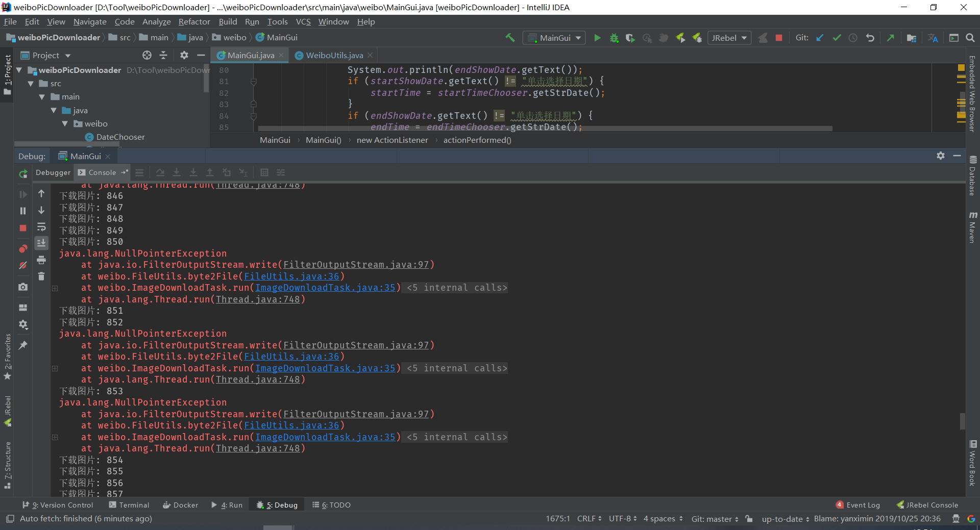The image size is (980, 530).
Task: Toggle scroll to end of console
Action: pos(41,243)
